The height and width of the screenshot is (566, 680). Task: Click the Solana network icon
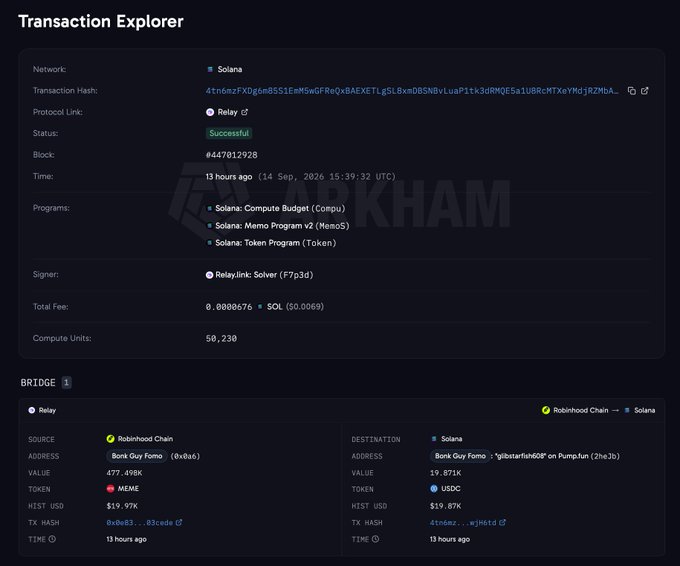click(210, 69)
